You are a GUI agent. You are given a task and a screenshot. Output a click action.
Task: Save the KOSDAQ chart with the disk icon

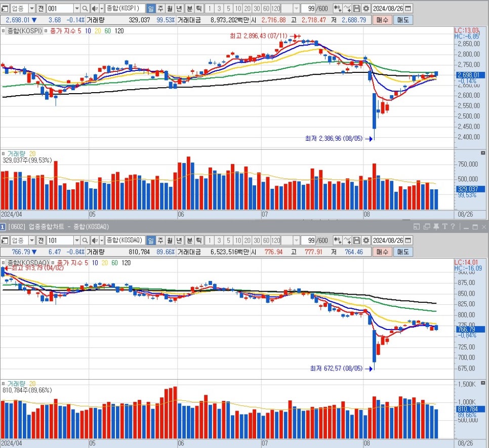coord(356,240)
